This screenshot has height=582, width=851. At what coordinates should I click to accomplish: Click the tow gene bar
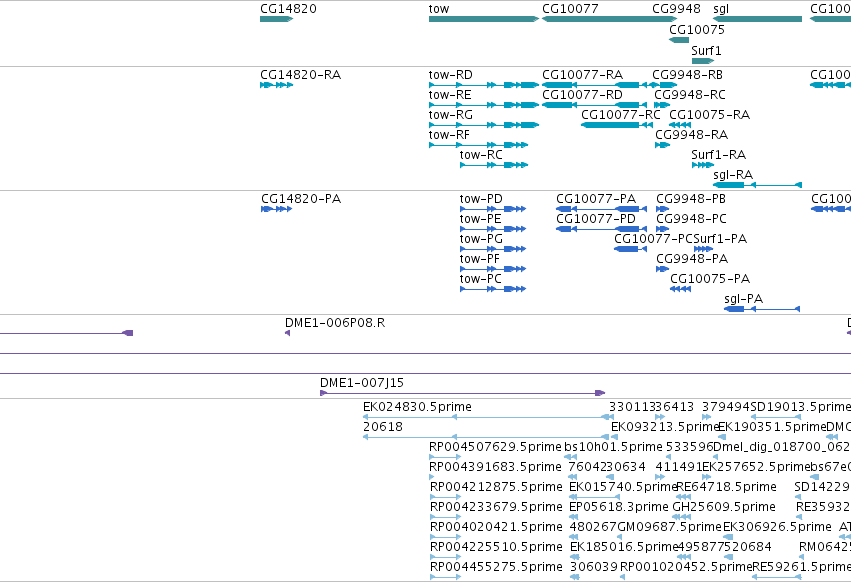click(484, 19)
